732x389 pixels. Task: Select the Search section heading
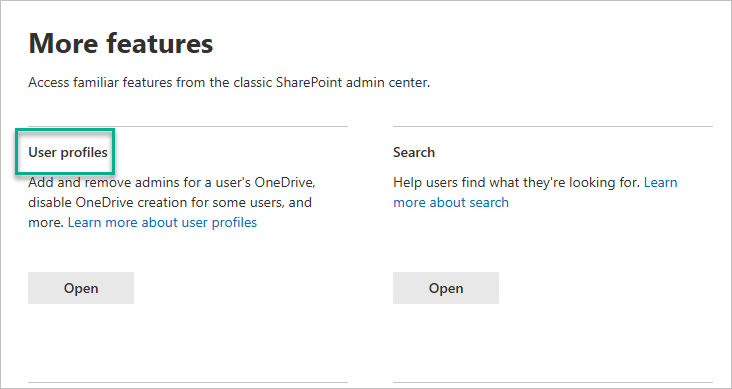click(414, 152)
